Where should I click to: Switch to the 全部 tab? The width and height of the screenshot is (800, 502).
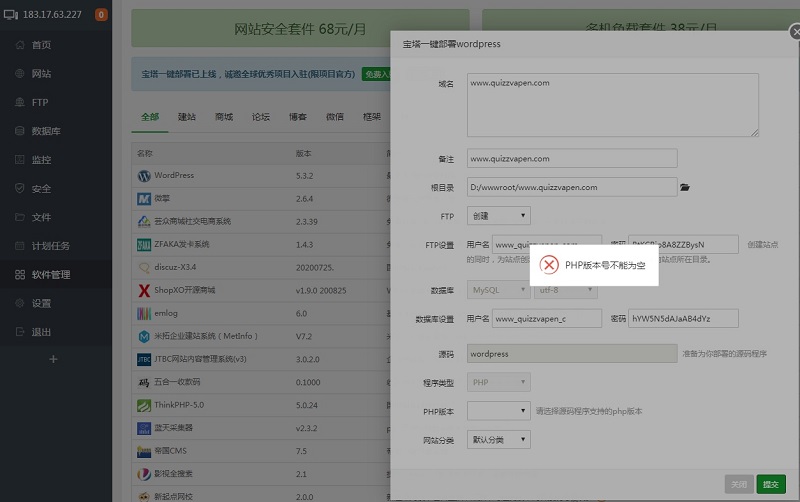coord(150,117)
